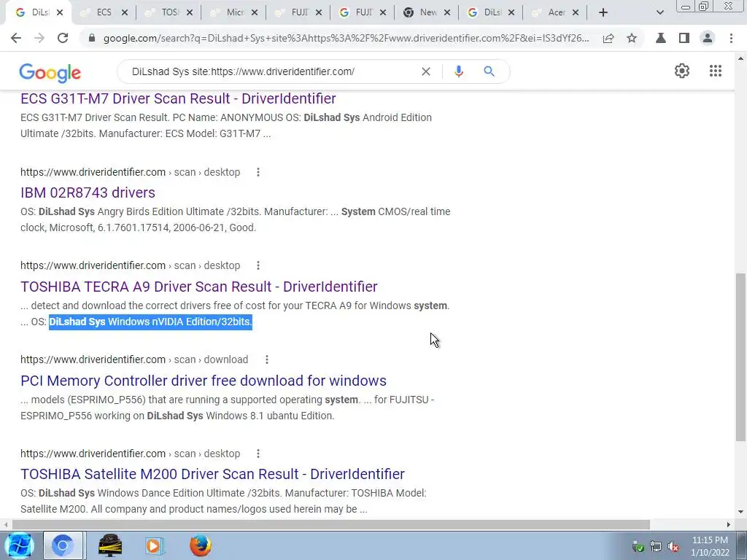
Task: Open the Google apps grid
Action: (x=716, y=71)
